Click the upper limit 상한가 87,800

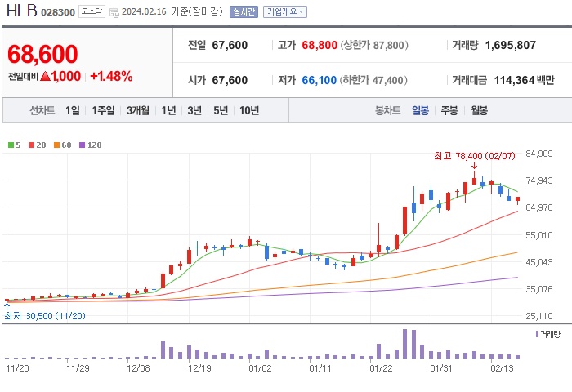(374, 45)
